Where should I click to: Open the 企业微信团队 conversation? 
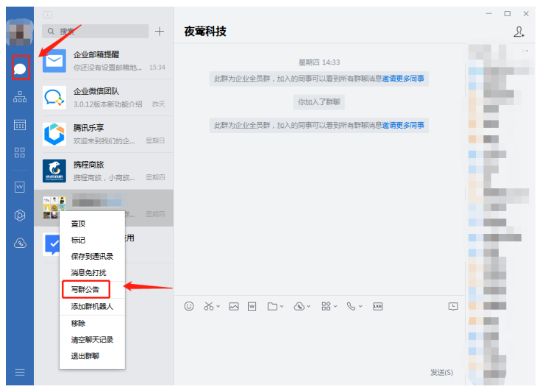coord(104,98)
